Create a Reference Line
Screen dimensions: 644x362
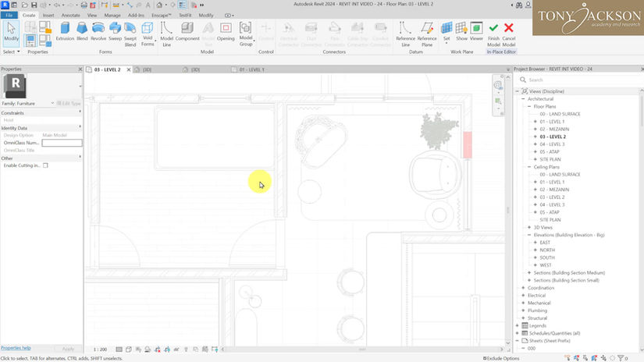pyautogui.click(x=405, y=34)
